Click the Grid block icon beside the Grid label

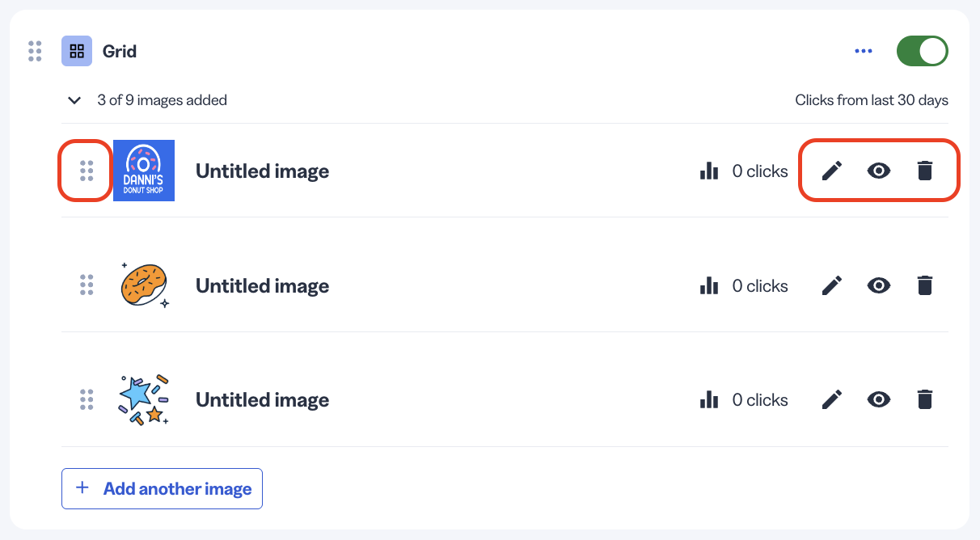76,50
